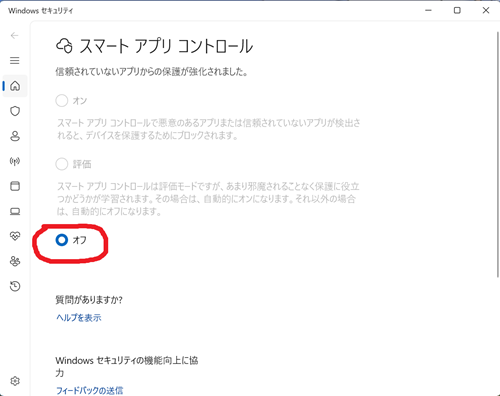Screen dimensions: 500x396
Task: Minimize the Windows Security window
Action: pyautogui.click(x=428, y=10)
